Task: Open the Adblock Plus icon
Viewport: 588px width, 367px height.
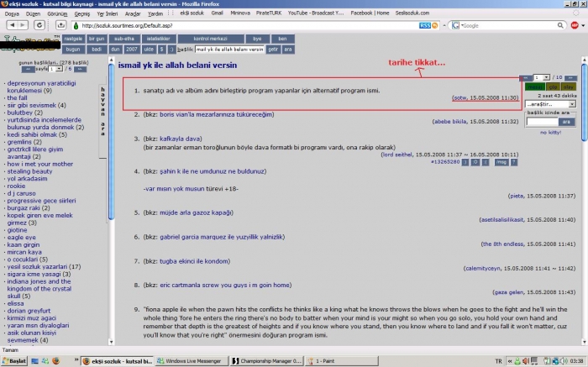Action: tap(575, 25)
